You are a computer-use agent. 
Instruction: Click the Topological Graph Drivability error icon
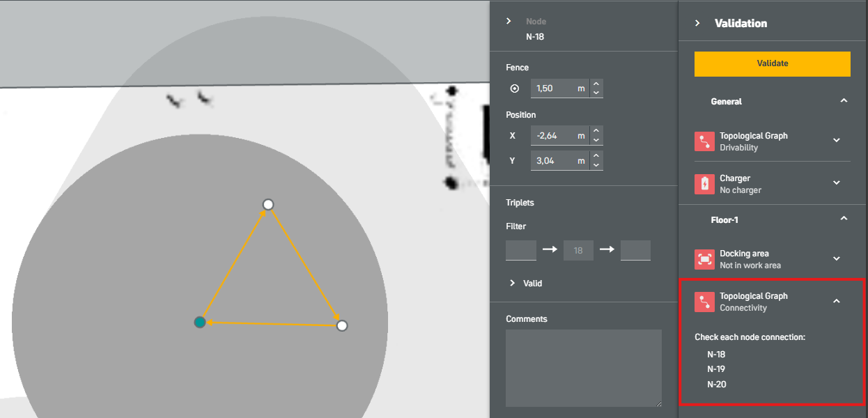pyautogui.click(x=705, y=141)
